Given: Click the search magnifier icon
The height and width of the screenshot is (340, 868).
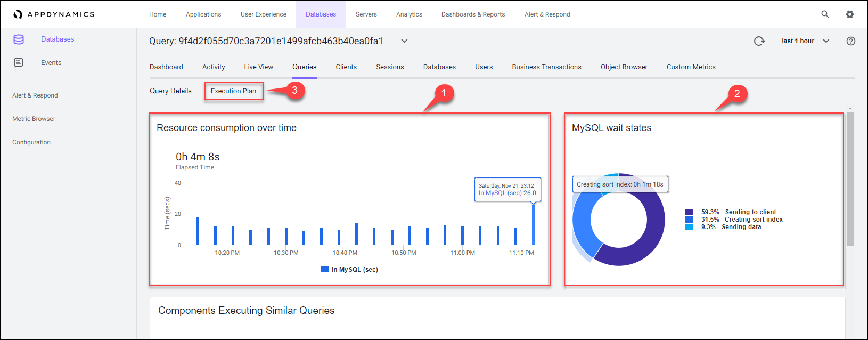Looking at the screenshot, I should coord(825,14).
